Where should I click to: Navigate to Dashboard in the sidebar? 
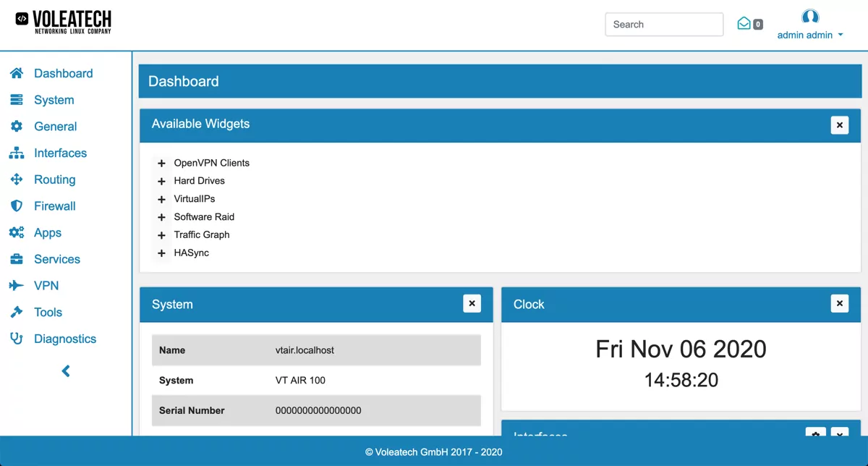tap(17, 73)
